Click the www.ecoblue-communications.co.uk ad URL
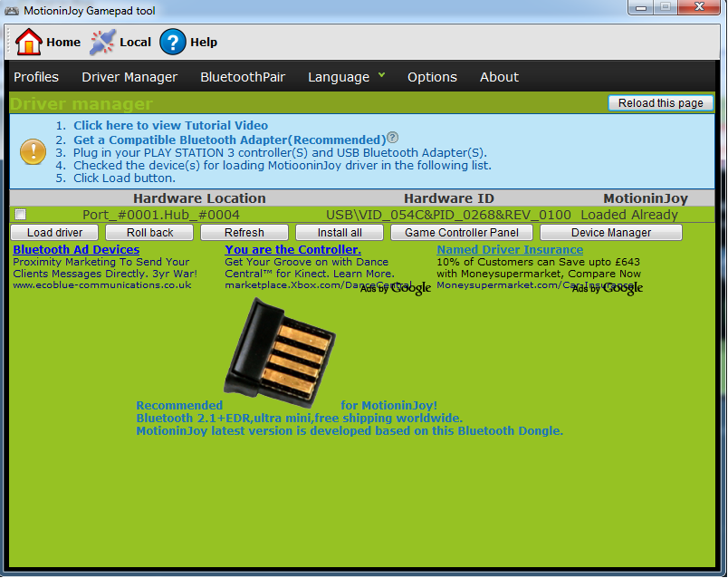Screen dimensions: 728x578 pyautogui.click(x=102, y=284)
